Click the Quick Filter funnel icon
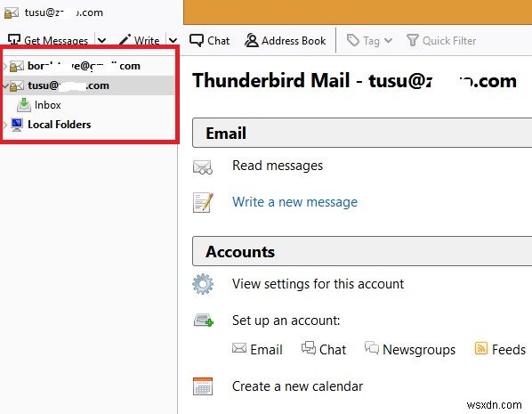The width and height of the screenshot is (532, 414). [x=412, y=40]
